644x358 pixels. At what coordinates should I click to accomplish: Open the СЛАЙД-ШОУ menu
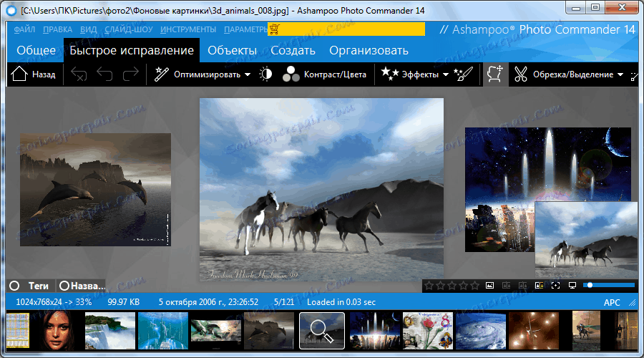coord(129,29)
